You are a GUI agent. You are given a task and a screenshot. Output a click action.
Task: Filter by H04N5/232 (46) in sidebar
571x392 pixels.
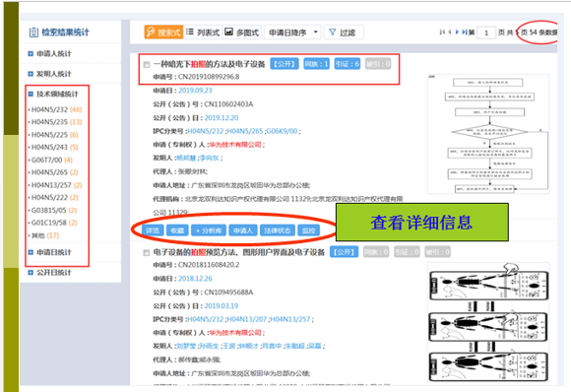(x=56, y=109)
